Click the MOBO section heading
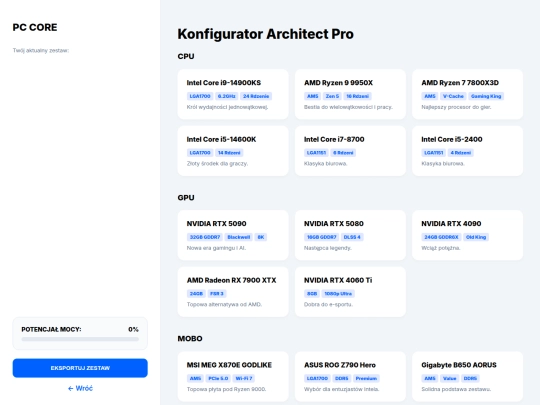This screenshot has height=405, width=540. tap(190, 338)
